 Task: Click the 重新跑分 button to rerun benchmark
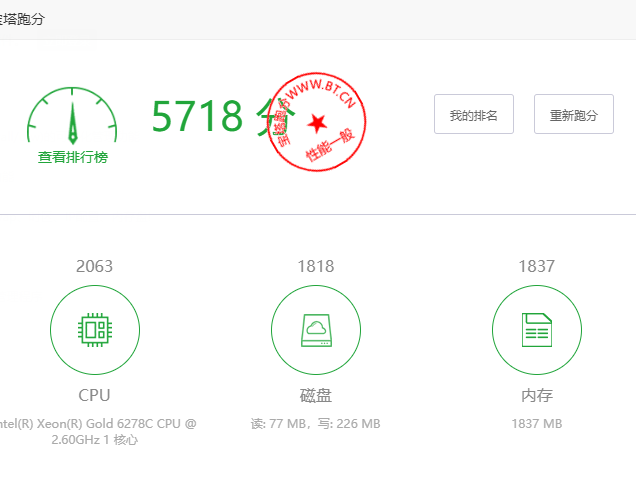574,114
